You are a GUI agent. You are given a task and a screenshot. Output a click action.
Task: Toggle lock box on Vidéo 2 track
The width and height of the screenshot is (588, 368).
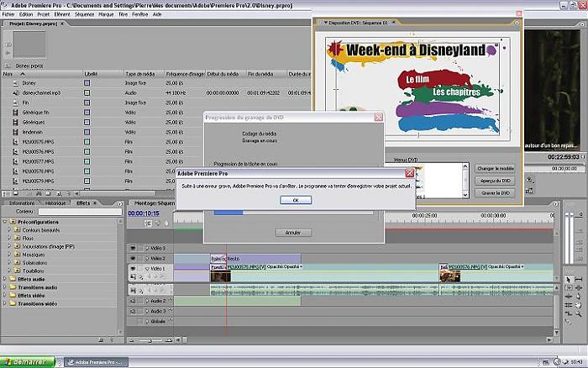pos(140,259)
